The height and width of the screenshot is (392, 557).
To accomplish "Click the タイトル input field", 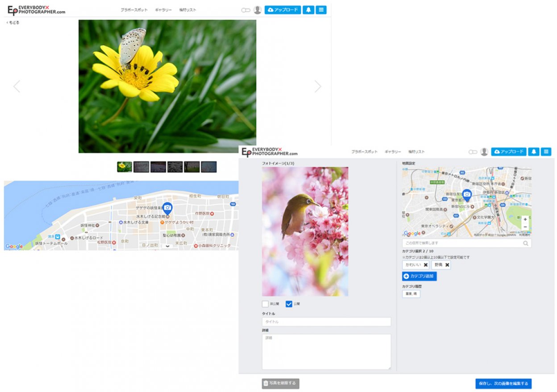I will click(x=326, y=322).
